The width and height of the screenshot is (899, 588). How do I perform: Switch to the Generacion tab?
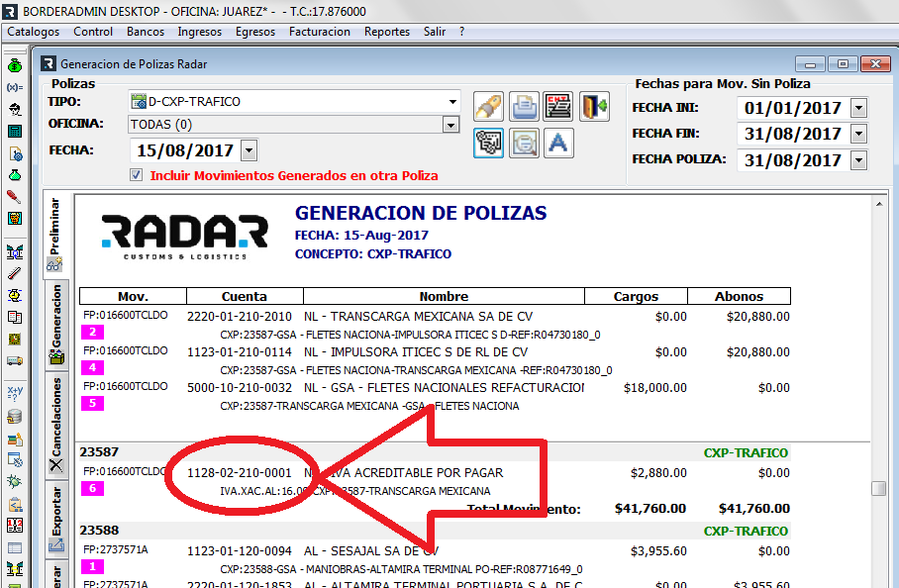pos(56,325)
